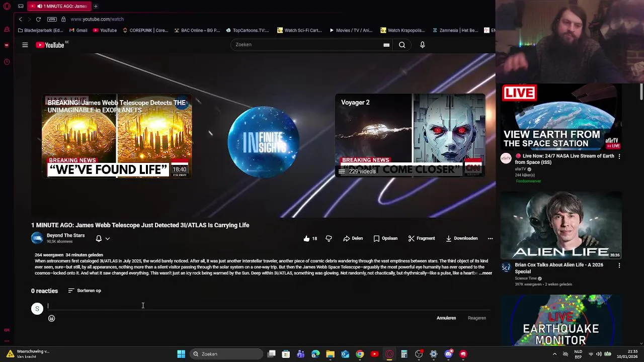The image size is (644, 362).
Task: Toggle the VPN badge in address bar
Action: pyautogui.click(x=52, y=19)
